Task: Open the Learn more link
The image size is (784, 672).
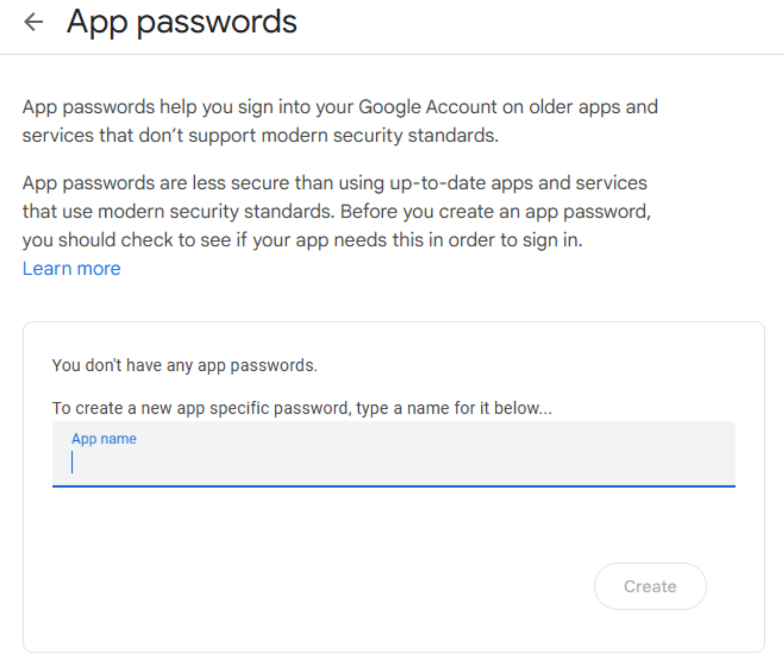Action: tap(71, 269)
